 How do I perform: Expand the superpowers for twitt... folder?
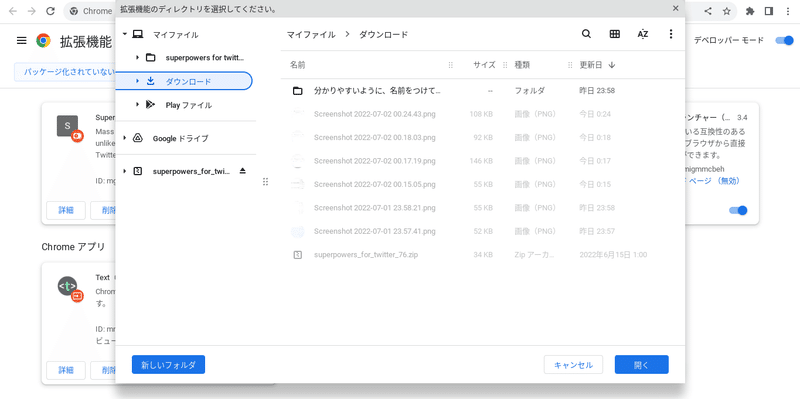[137, 58]
